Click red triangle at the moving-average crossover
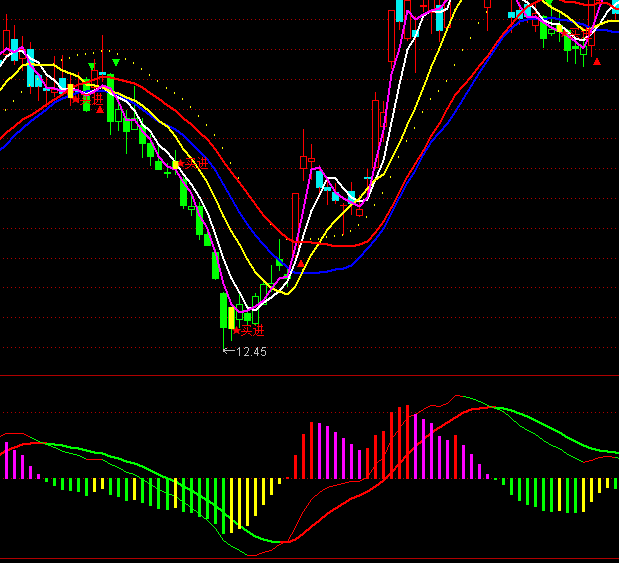Image resolution: width=619 pixels, height=563 pixels. 301,264
